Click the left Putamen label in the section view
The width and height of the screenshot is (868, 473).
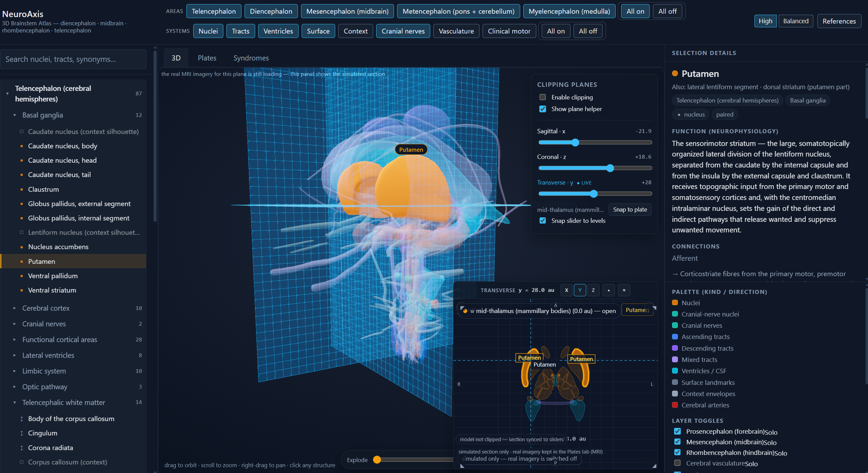529,358
